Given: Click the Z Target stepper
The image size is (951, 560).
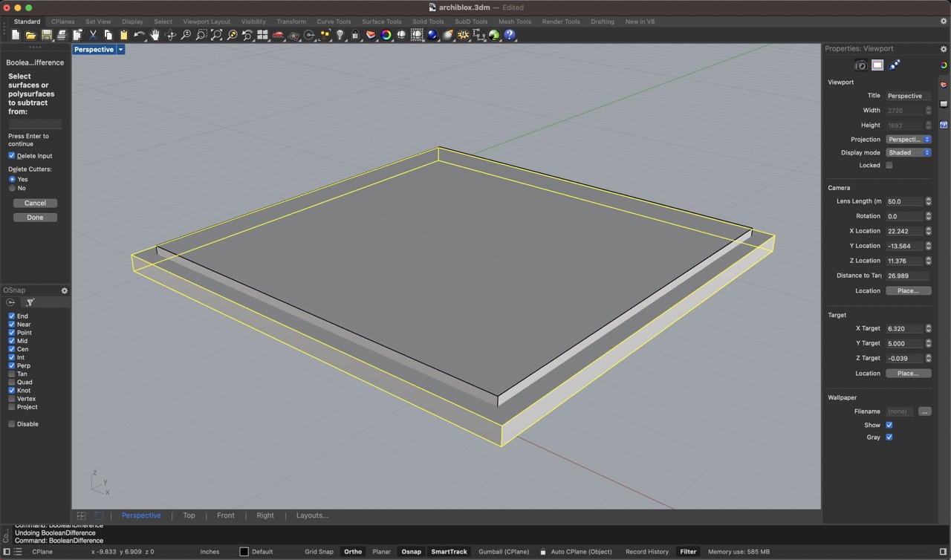Looking at the screenshot, I should [x=928, y=358].
